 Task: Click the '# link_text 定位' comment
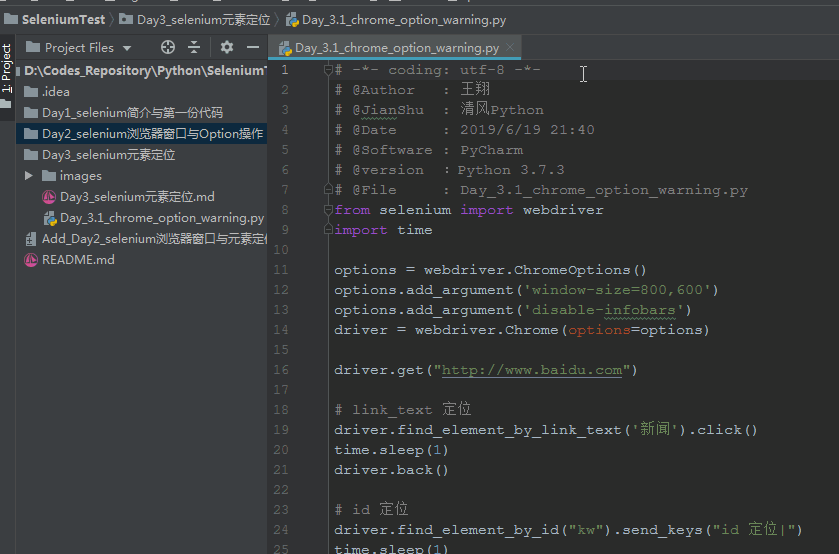coord(403,409)
